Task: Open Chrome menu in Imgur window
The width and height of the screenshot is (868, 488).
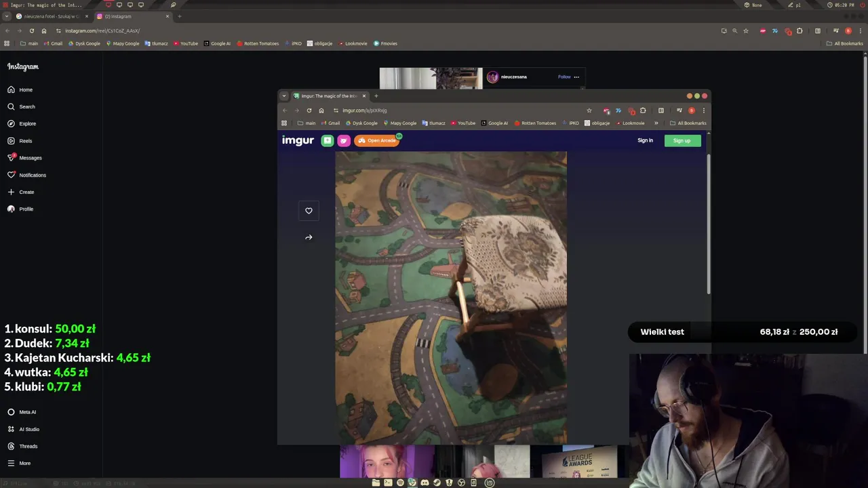Action: click(x=704, y=110)
